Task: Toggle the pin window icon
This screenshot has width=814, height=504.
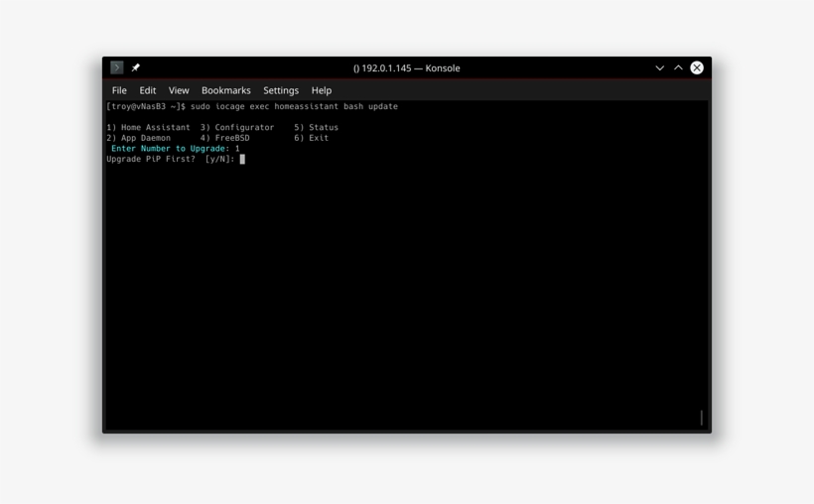Action: [x=135, y=67]
